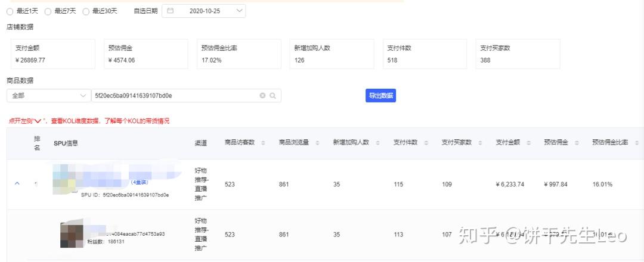
Task: Sort by 预估佣金比率 column arrows
Action: (637, 143)
